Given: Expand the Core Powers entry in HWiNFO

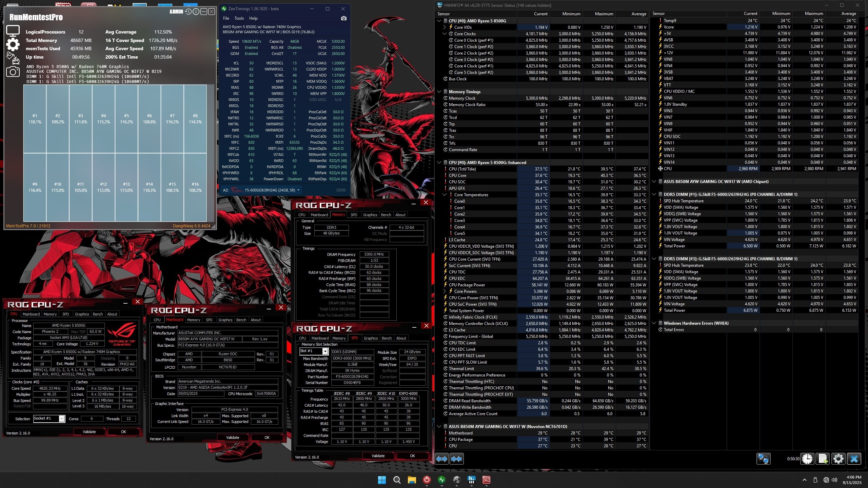Looking at the screenshot, I should pos(444,291).
